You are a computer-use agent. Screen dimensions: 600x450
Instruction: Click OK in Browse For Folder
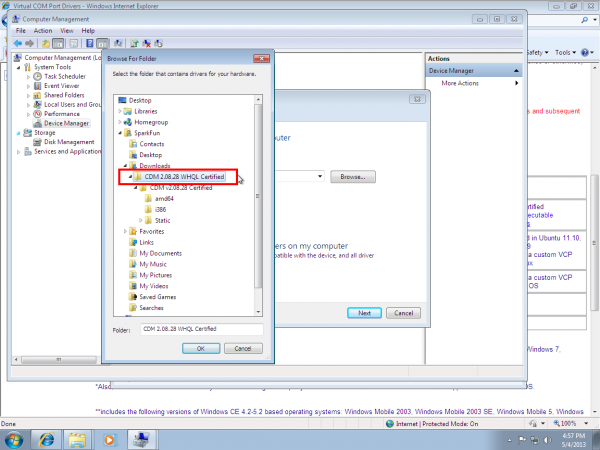pos(201,349)
